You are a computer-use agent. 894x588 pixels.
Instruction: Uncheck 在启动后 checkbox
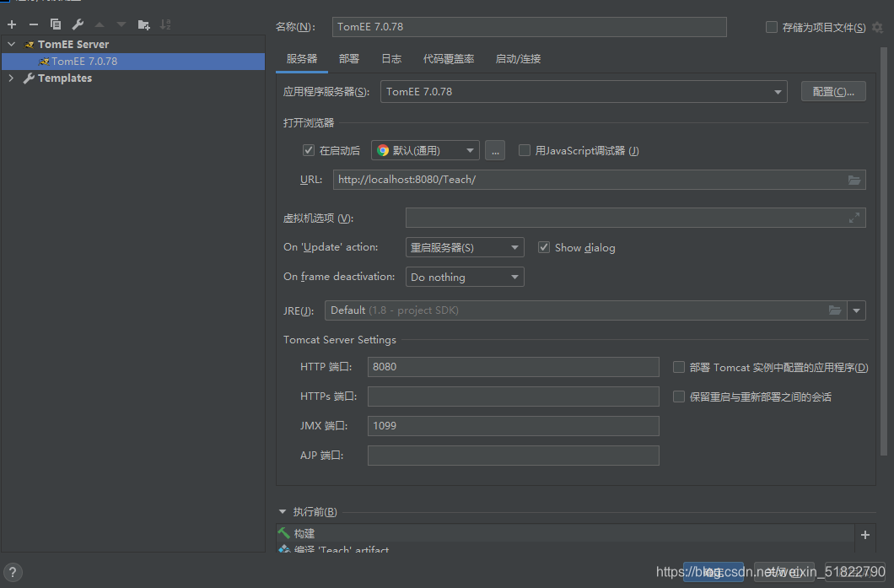pyautogui.click(x=309, y=150)
